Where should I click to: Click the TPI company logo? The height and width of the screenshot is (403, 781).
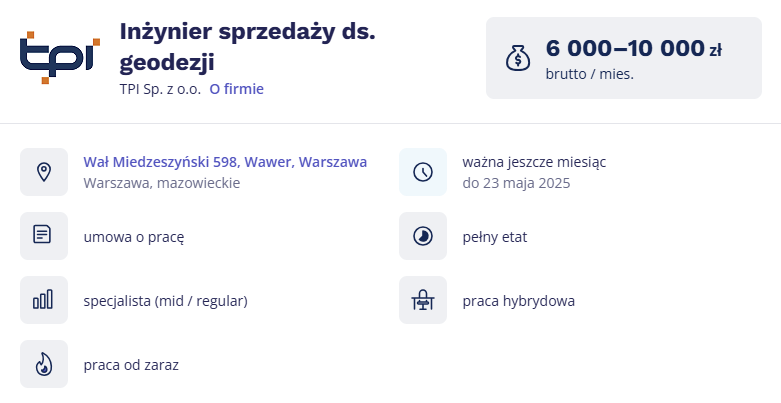[x=60, y=58]
